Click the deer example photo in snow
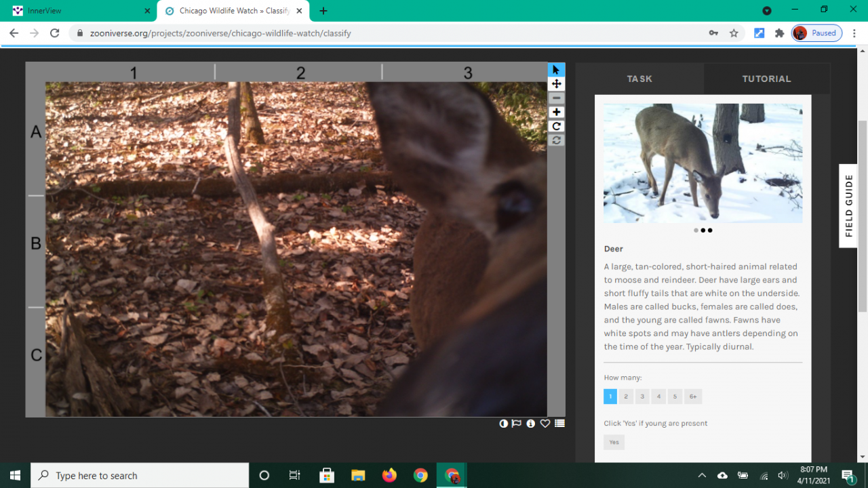Screen dimensions: 868x488 703,163
